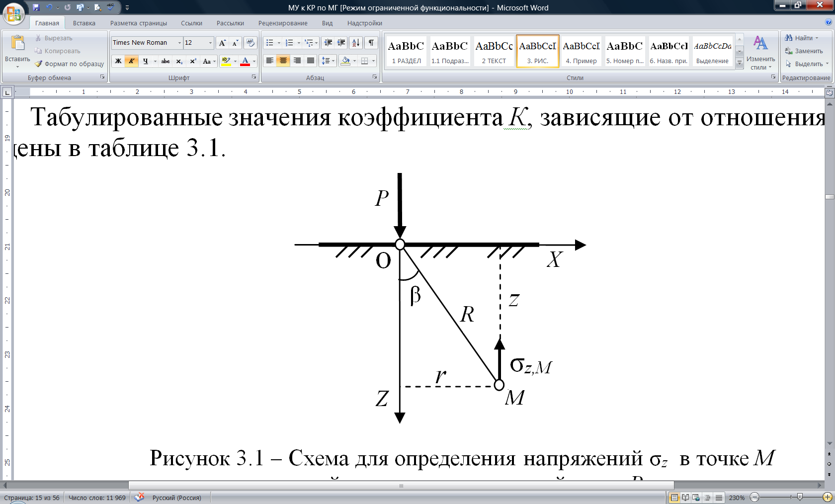Click the Paste (Вставить) clipboard icon
Viewport: 835px width, 504px height.
click(x=17, y=44)
